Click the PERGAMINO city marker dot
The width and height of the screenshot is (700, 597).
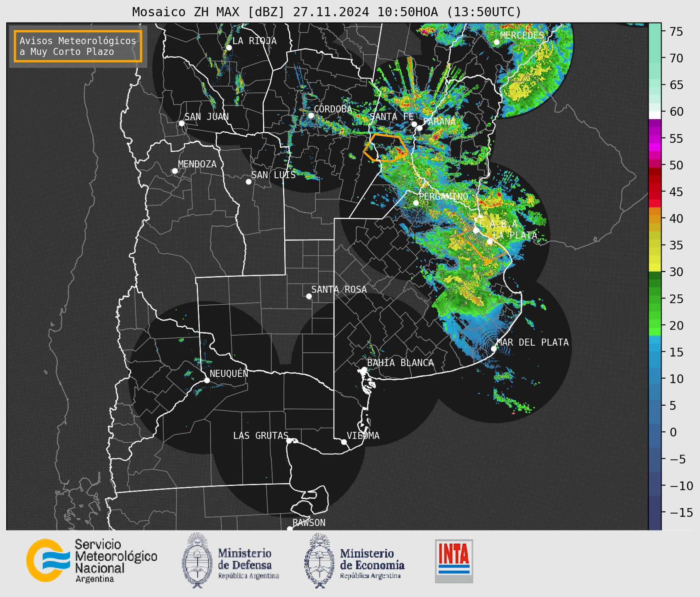[416, 203]
